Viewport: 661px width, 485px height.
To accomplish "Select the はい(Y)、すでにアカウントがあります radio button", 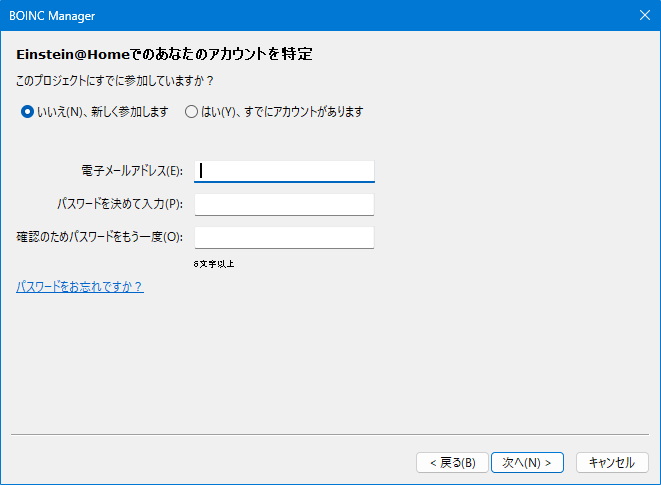I will (192, 112).
